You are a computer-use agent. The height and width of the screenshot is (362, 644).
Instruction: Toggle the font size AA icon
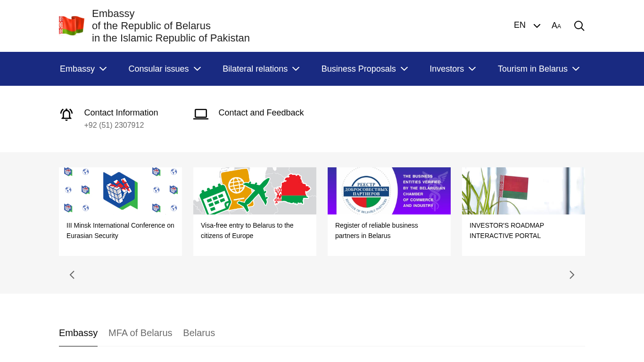click(556, 26)
